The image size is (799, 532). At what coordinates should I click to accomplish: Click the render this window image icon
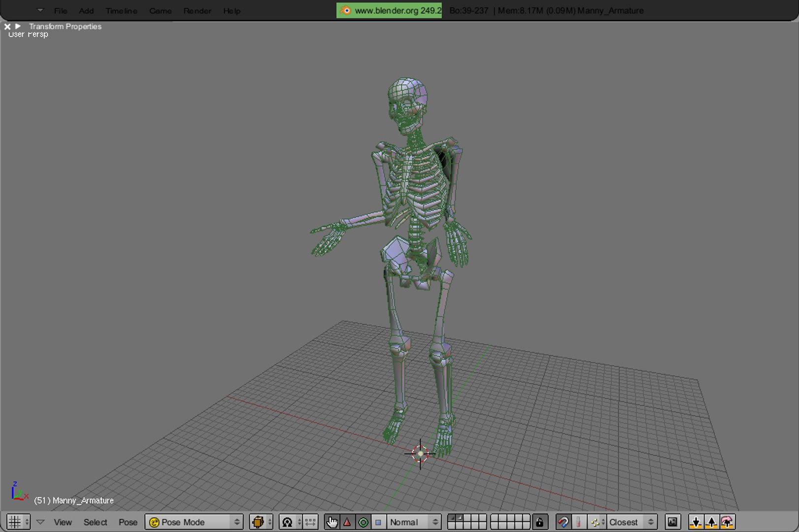672,522
